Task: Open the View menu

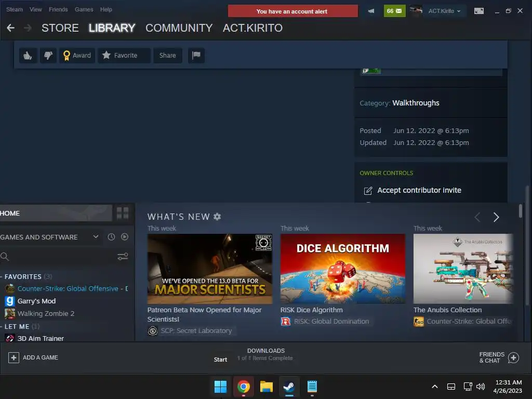Action: pyautogui.click(x=36, y=9)
